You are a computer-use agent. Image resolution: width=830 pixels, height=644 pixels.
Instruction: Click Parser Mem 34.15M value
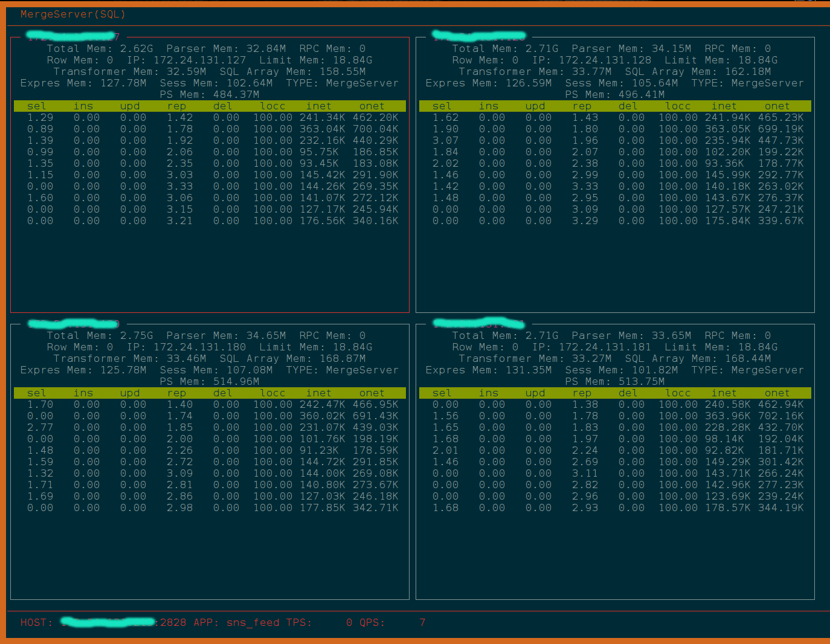(x=672, y=48)
